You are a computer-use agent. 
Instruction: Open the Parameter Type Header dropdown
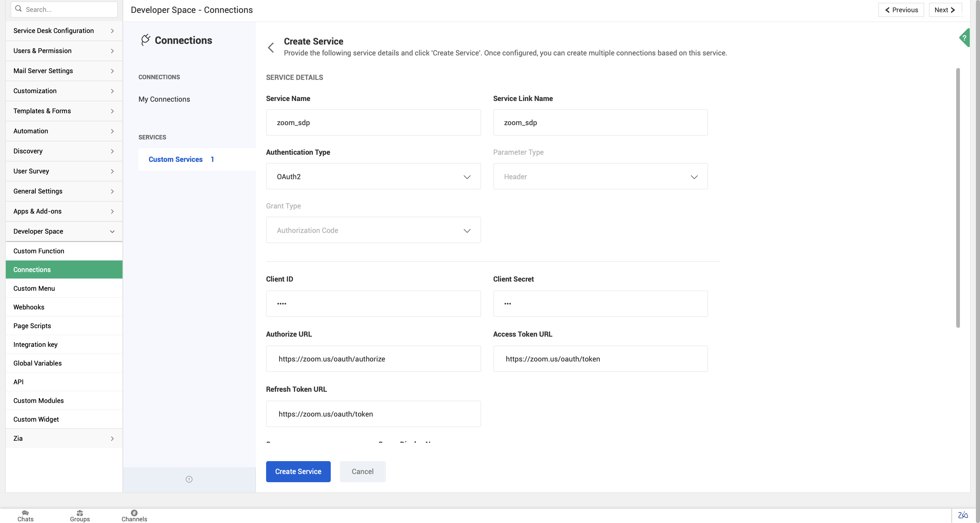600,176
